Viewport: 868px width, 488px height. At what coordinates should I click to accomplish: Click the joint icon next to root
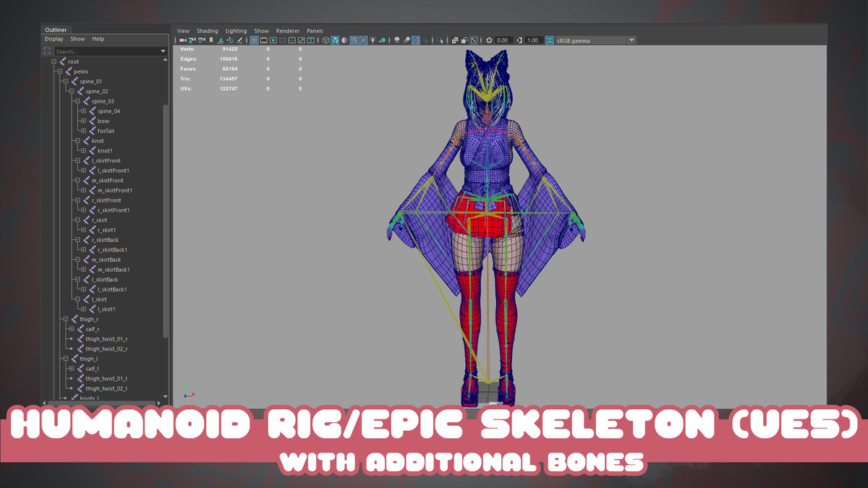tap(63, 61)
